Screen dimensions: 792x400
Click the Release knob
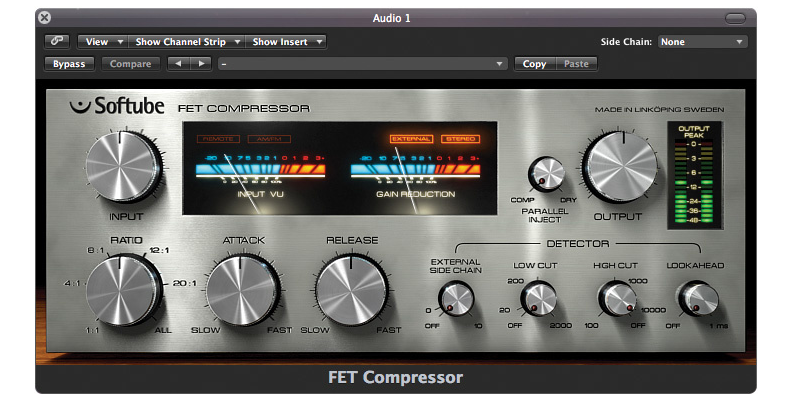[x=352, y=291]
